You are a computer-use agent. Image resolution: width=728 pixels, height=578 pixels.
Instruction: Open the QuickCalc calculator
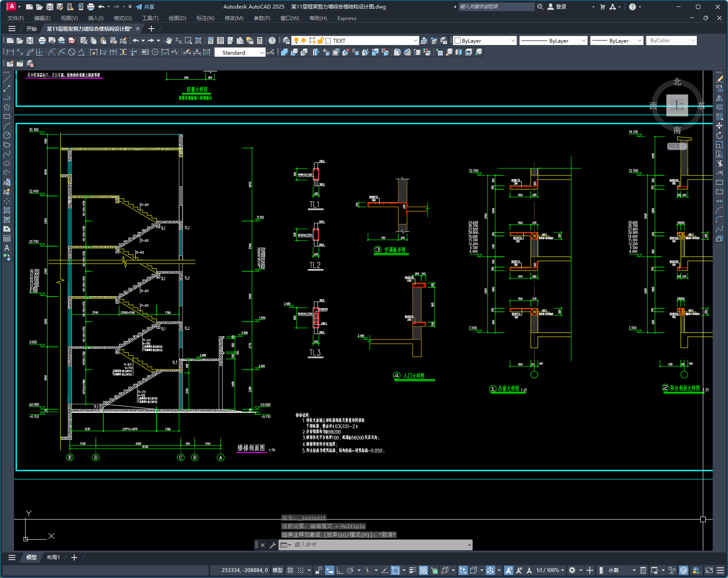(x=260, y=41)
